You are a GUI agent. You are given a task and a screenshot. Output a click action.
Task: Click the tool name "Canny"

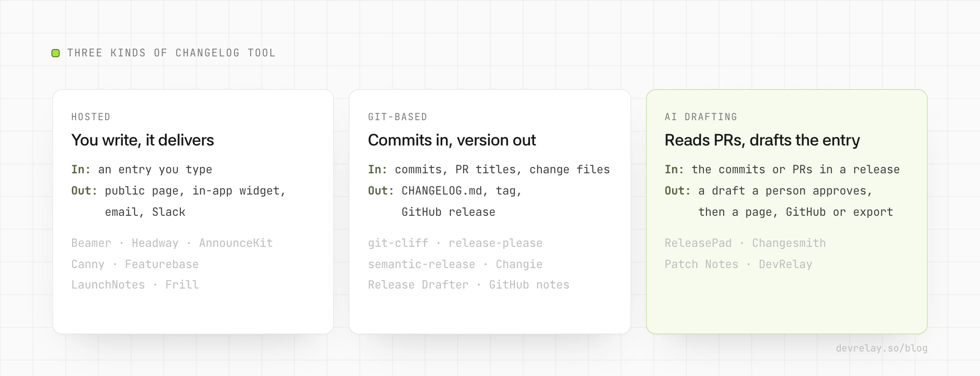click(x=88, y=264)
